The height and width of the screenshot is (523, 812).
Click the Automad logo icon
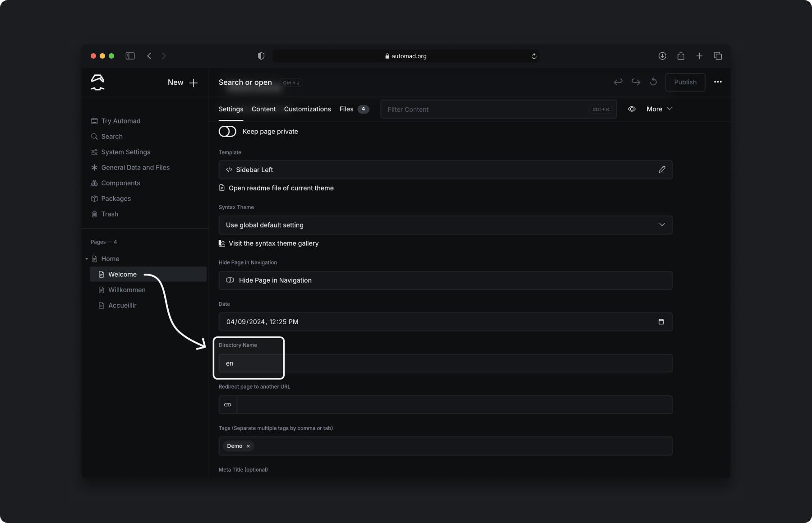tap(97, 83)
